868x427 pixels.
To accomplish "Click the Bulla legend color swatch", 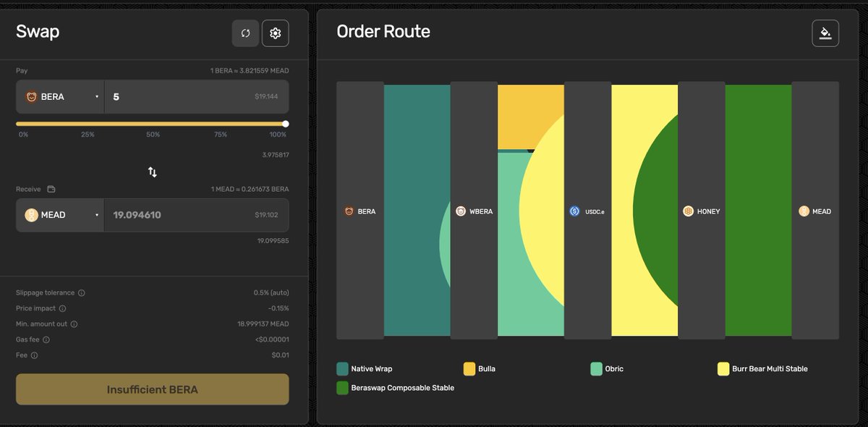I will pyautogui.click(x=469, y=369).
